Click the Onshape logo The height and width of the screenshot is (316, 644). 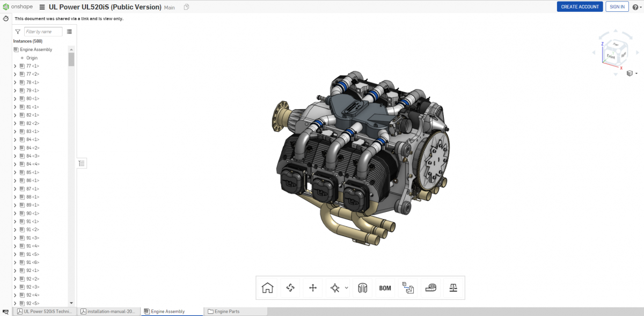[18, 7]
